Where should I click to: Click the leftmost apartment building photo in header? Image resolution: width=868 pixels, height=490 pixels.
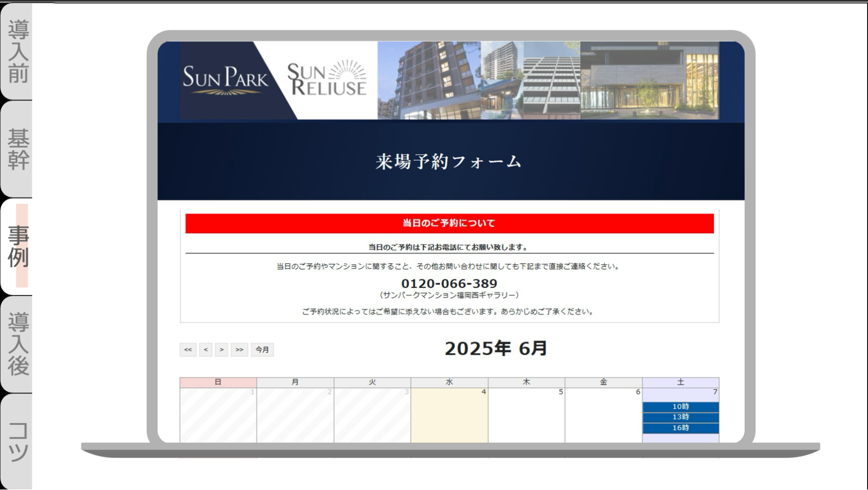[429, 80]
